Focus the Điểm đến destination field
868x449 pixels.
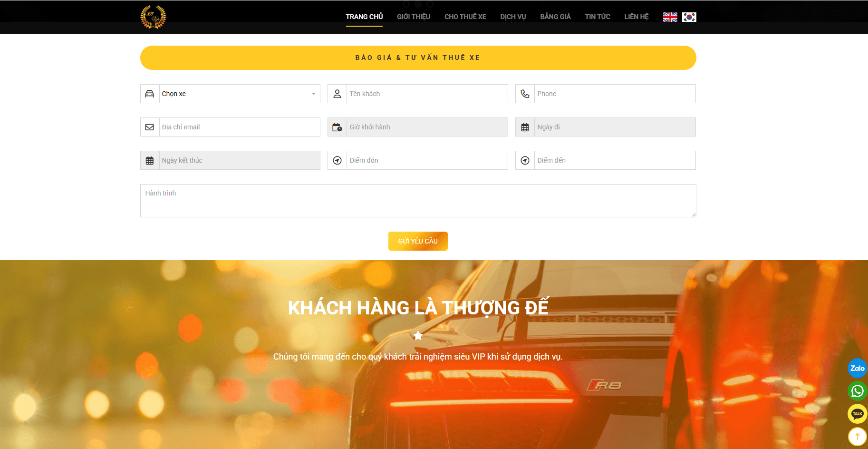click(x=615, y=160)
